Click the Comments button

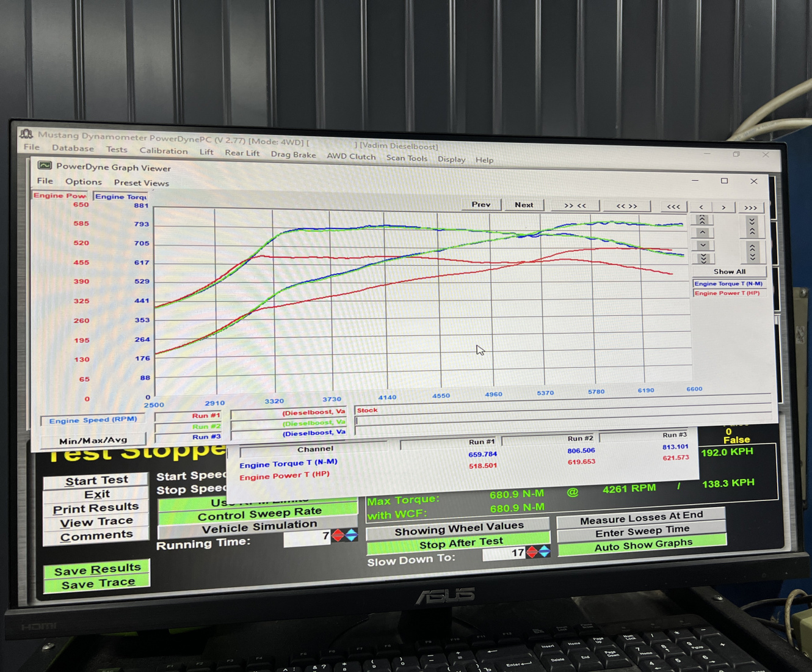tap(96, 536)
